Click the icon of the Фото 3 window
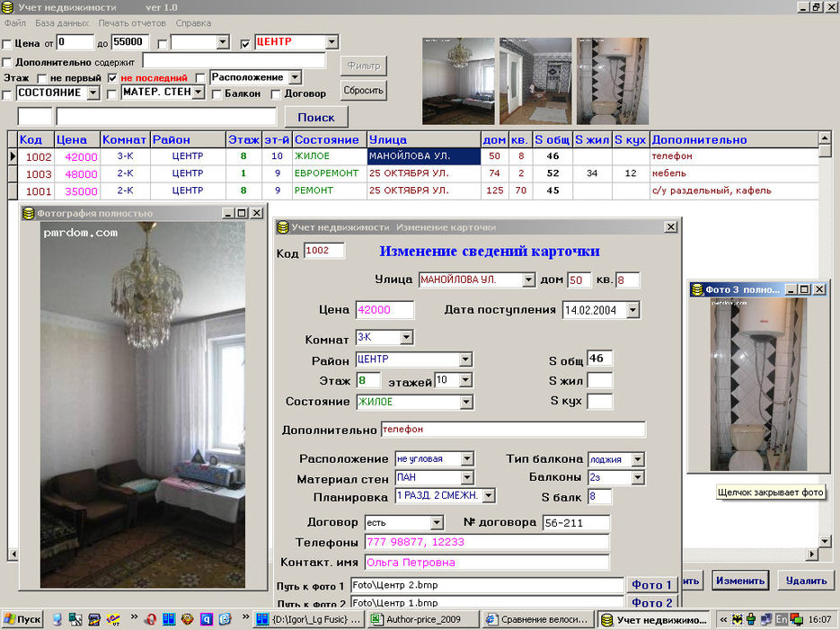Image resolution: width=840 pixels, height=630 pixels. 697,289
